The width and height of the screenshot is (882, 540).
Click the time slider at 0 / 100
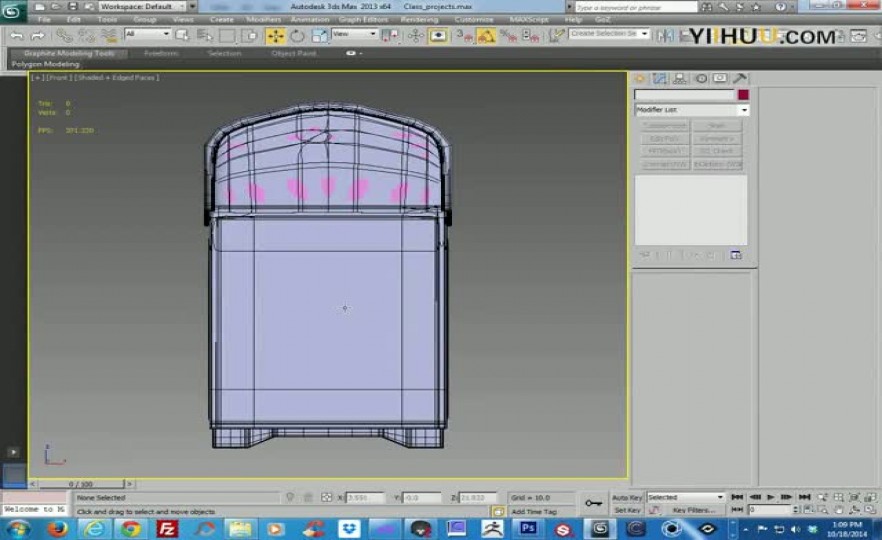click(x=81, y=484)
